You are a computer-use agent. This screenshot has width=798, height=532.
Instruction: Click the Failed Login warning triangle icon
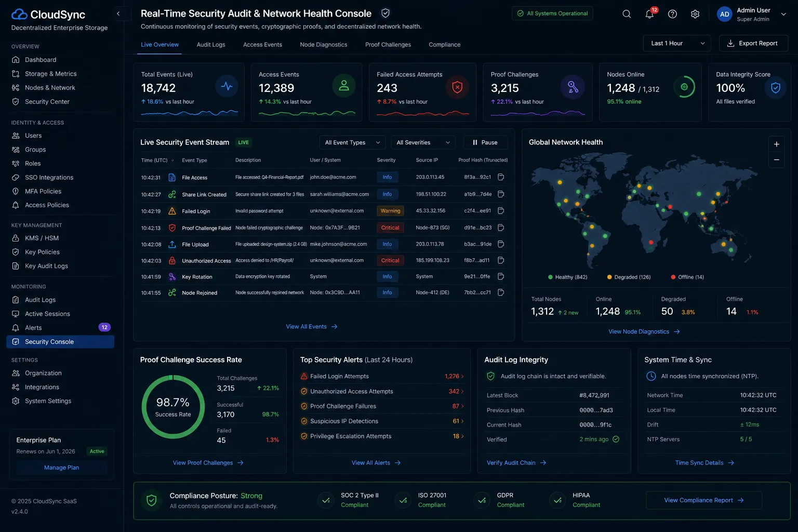point(172,211)
